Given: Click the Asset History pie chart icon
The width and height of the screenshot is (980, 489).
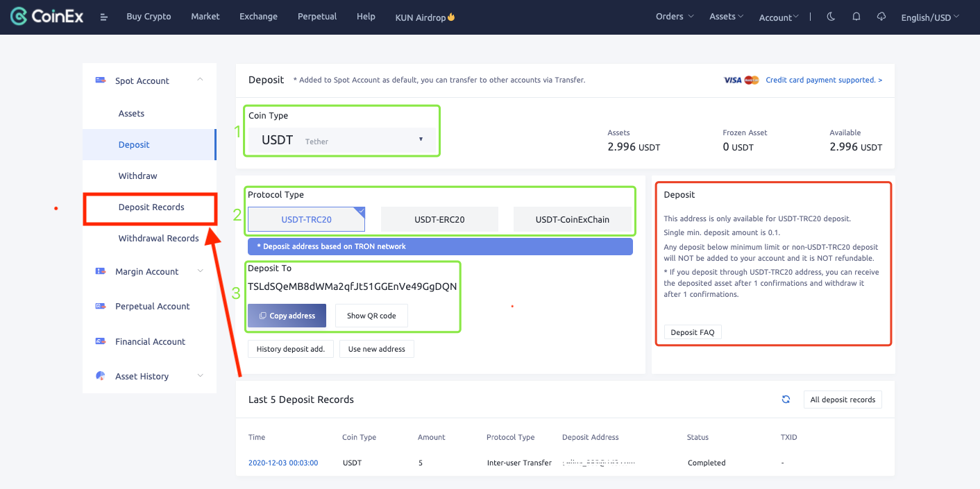Looking at the screenshot, I should [101, 376].
